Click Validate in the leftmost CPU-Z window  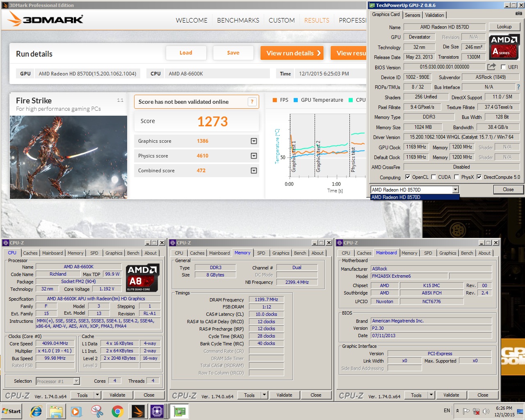point(117,395)
